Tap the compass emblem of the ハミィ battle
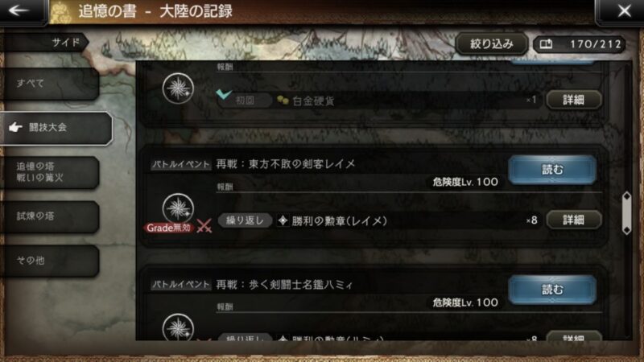The height and width of the screenshot is (362, 644). click(x=178, y=327)
